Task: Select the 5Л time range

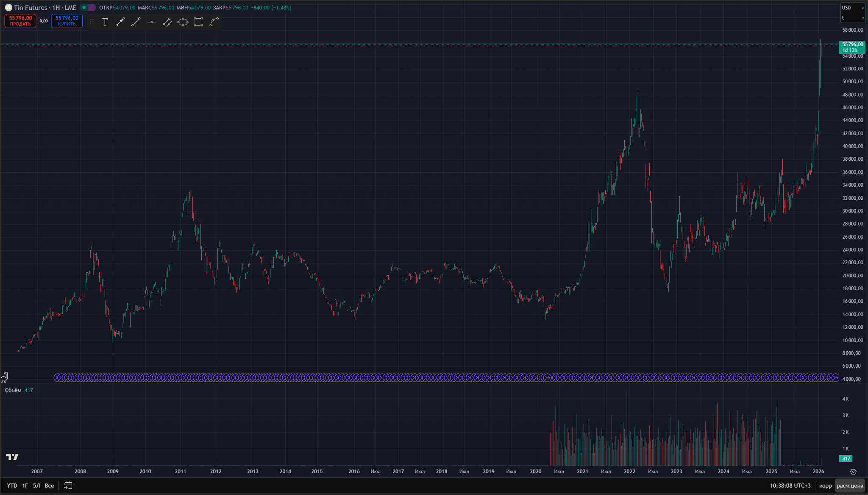Action: click(x=36, y=486)
